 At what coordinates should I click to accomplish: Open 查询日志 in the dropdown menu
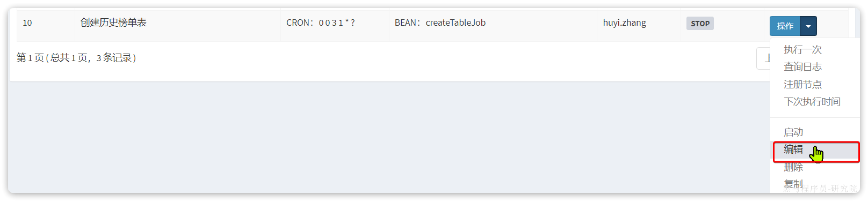coord(802,66)
